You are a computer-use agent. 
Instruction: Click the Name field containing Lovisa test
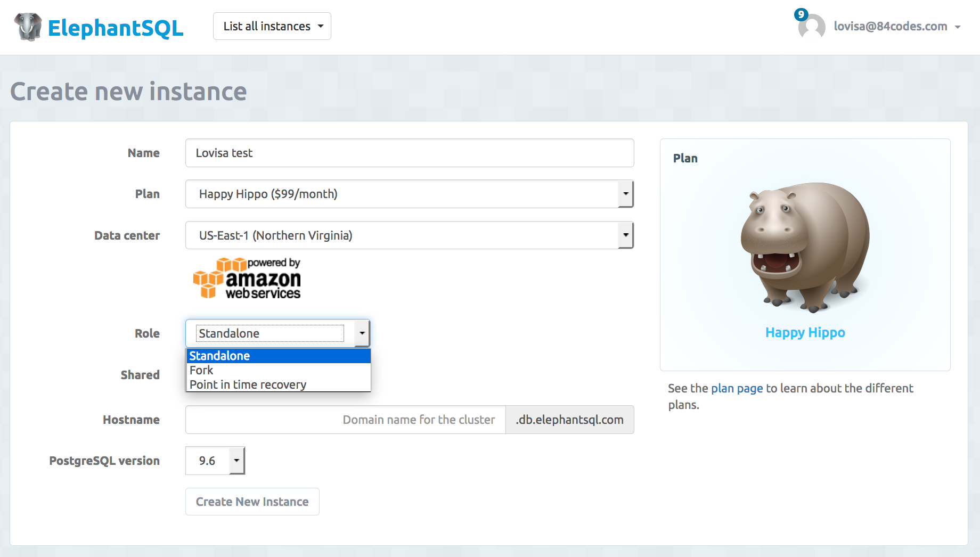coord(409,153)
